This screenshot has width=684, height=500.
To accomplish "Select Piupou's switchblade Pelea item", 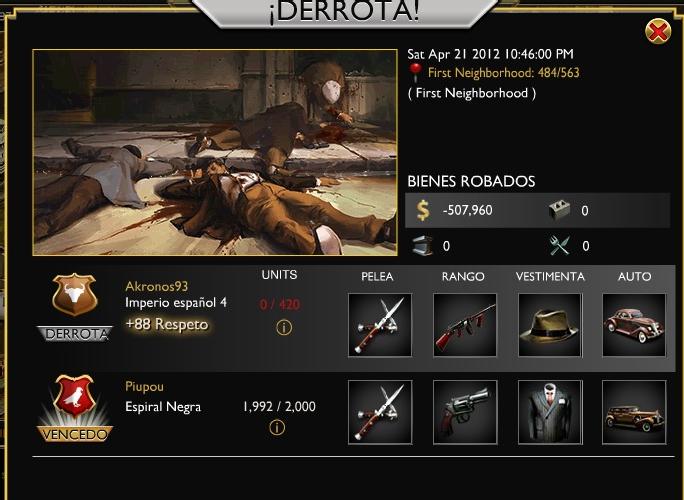I will [x=380, y=412].
